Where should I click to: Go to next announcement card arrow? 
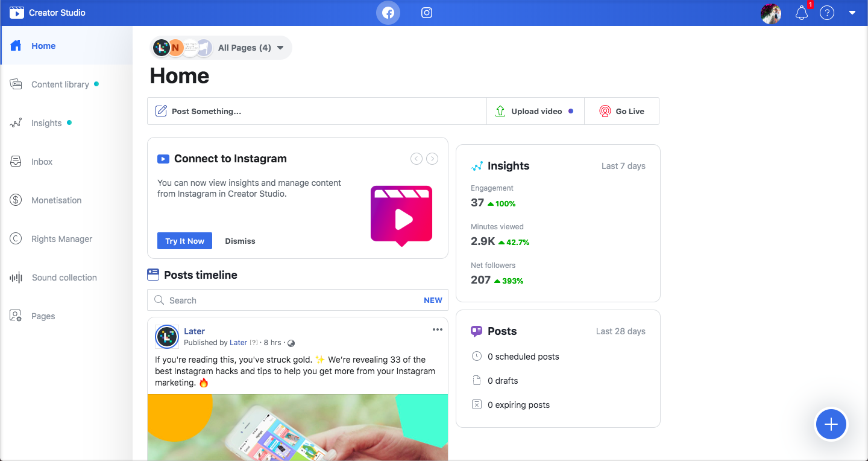pyautogui.click(x=432, y=159)
